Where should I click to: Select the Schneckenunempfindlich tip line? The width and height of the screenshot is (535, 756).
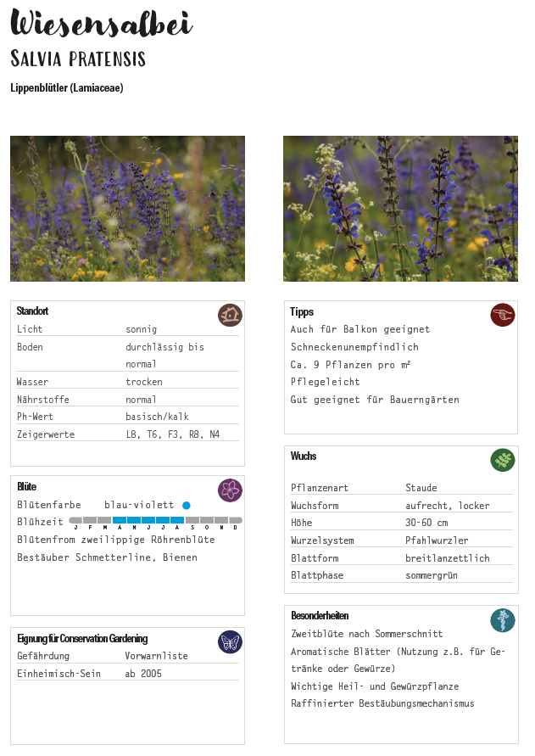(354, 347)
